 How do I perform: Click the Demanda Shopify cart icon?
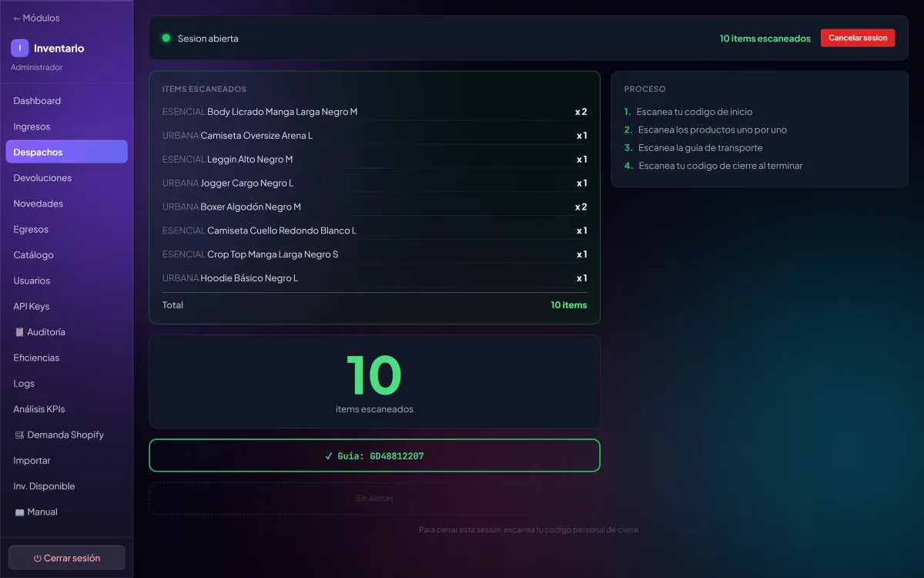tap(19, 435)
